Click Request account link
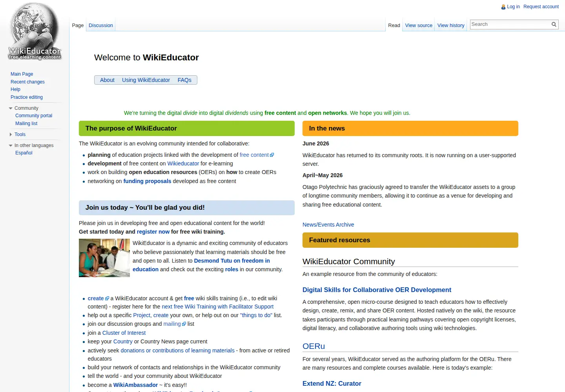565x392 pixels. pos(541,7)
